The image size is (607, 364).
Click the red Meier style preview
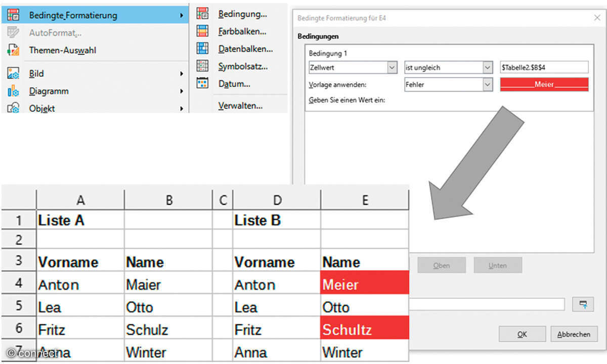[544, 84]
